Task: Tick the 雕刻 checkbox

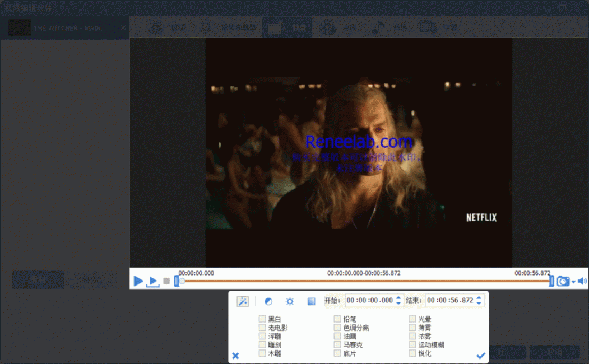Action: point(262,344)
